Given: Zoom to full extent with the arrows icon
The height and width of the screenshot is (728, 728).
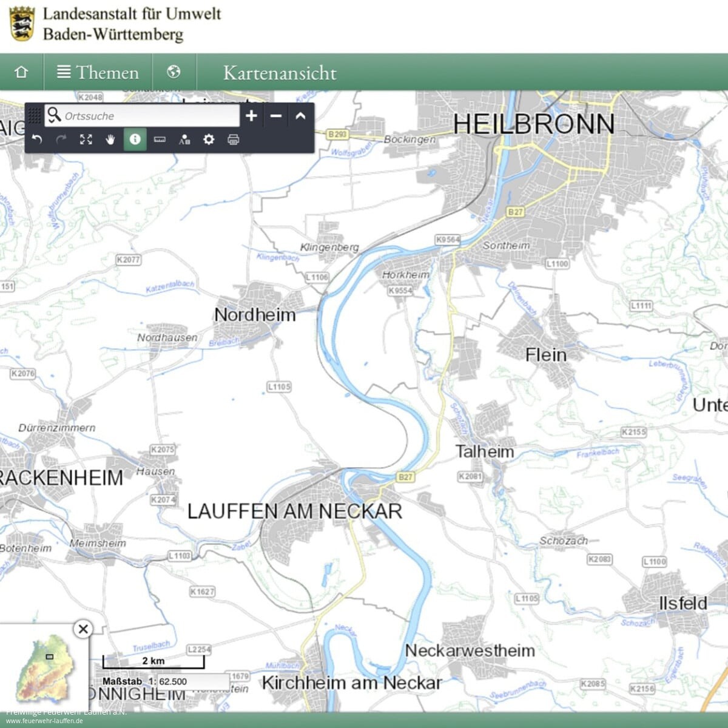Looking at the screenshot, I should coord(86,140).
